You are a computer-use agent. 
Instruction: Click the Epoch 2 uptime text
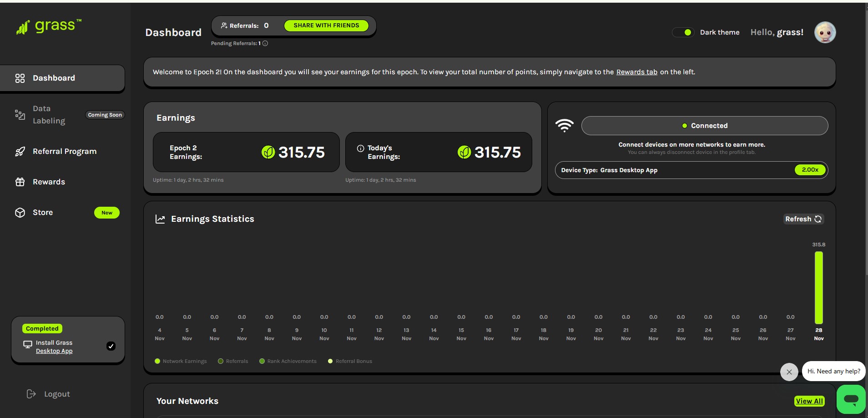pyautogui.click(x=188, y=180)
